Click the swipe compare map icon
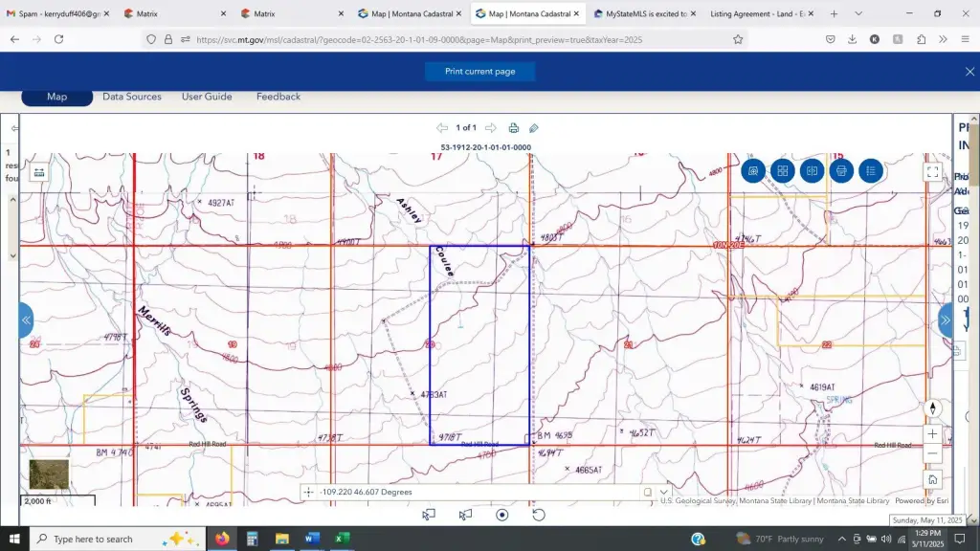 [812, 171]
